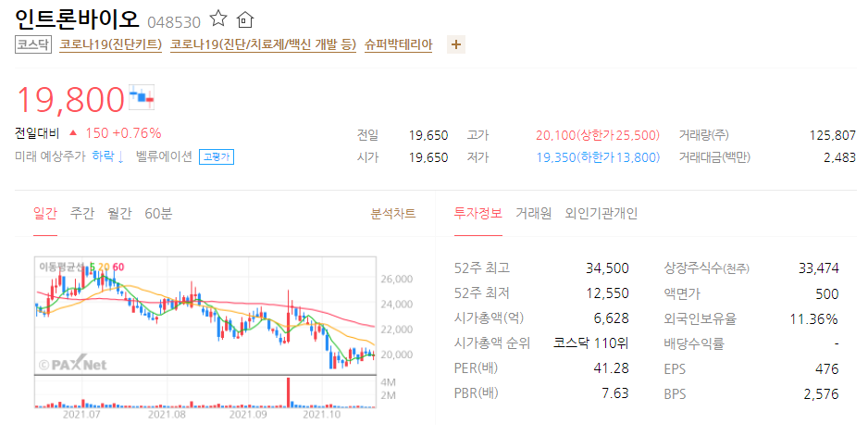Click the candlestick mini icon beside price

pos(142,97)
